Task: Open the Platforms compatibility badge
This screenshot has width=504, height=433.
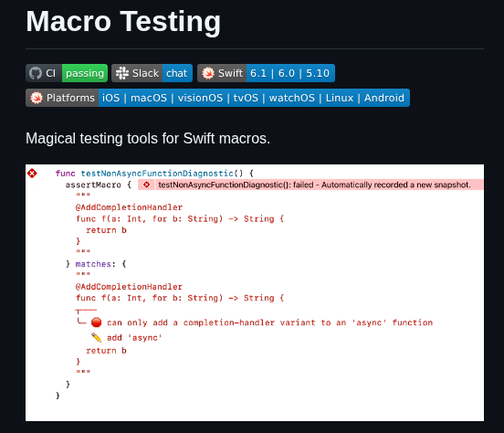Action: pyautogui.click(x=217, y=98)
